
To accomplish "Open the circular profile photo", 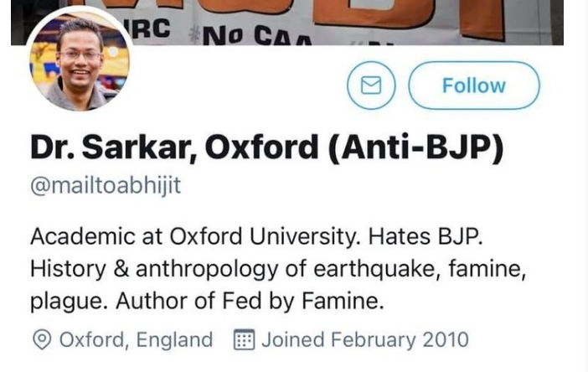I will point(80,60).
